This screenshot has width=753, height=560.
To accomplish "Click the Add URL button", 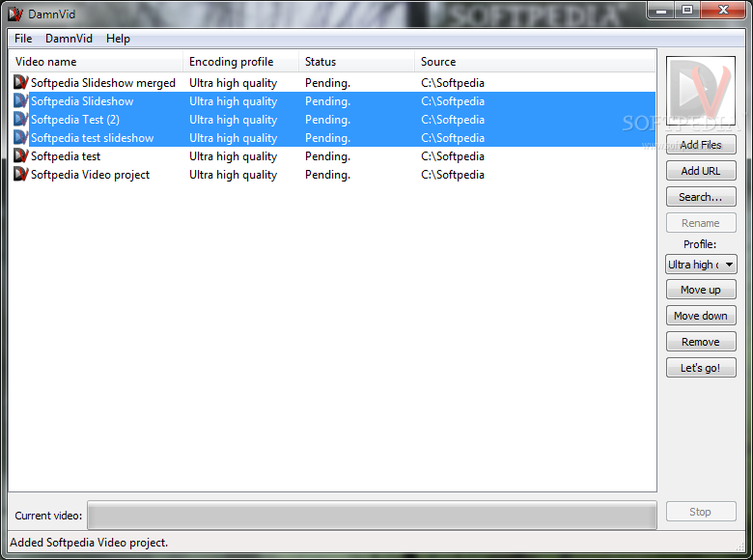I will (701, 171).
